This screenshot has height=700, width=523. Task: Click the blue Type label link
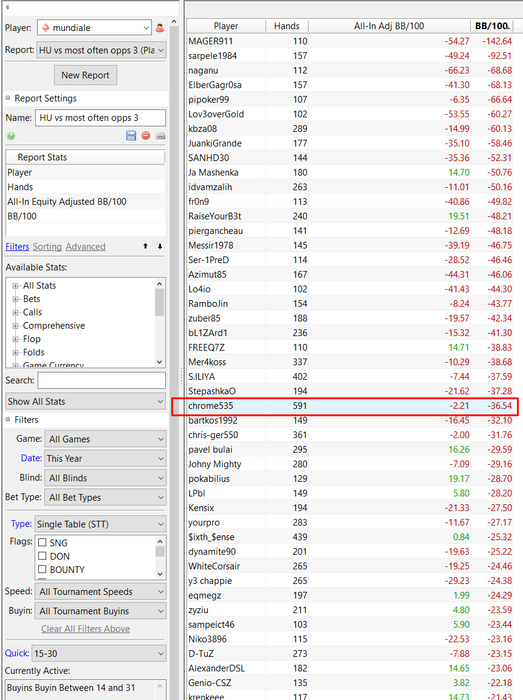coord(21,524)
